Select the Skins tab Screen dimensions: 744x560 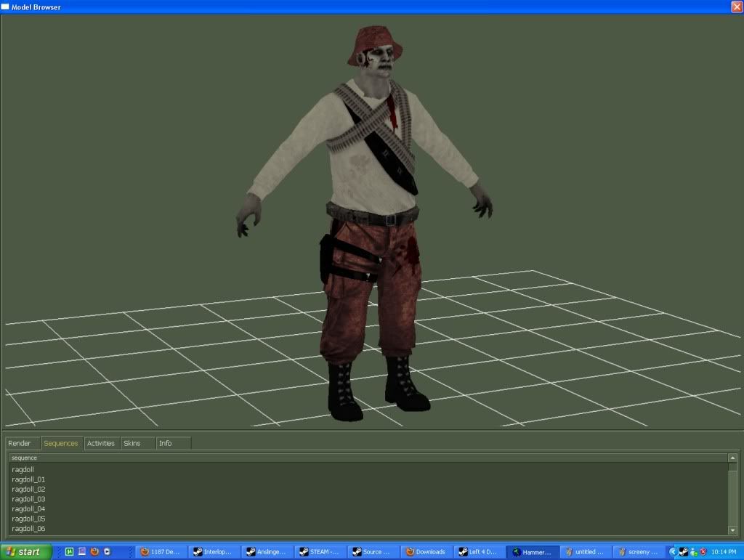132,443
